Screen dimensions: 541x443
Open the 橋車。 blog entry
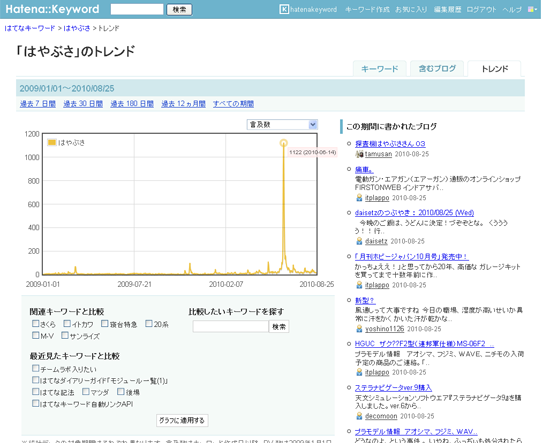coord(364,169)
